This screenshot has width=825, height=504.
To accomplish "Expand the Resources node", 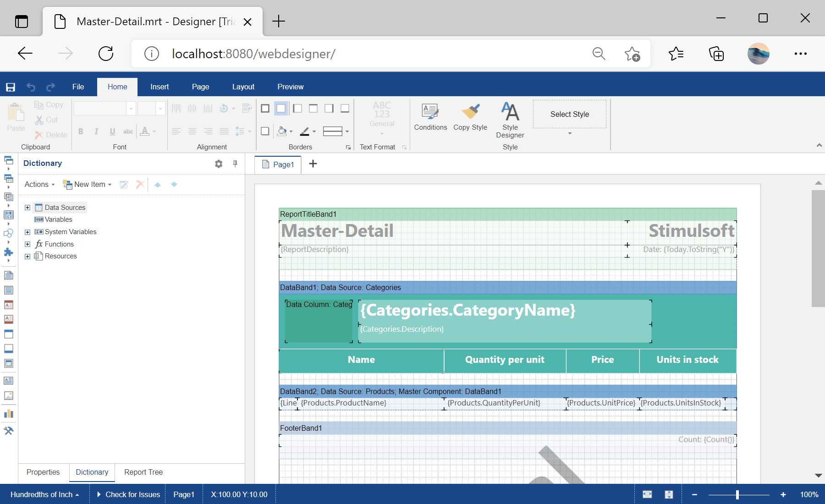I will 27,257.
